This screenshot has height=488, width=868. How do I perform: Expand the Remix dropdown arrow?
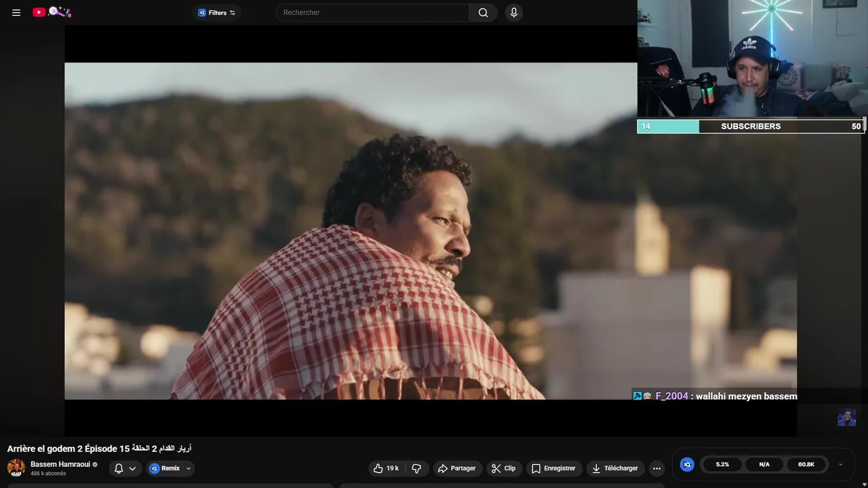click(x=189, y=468)
